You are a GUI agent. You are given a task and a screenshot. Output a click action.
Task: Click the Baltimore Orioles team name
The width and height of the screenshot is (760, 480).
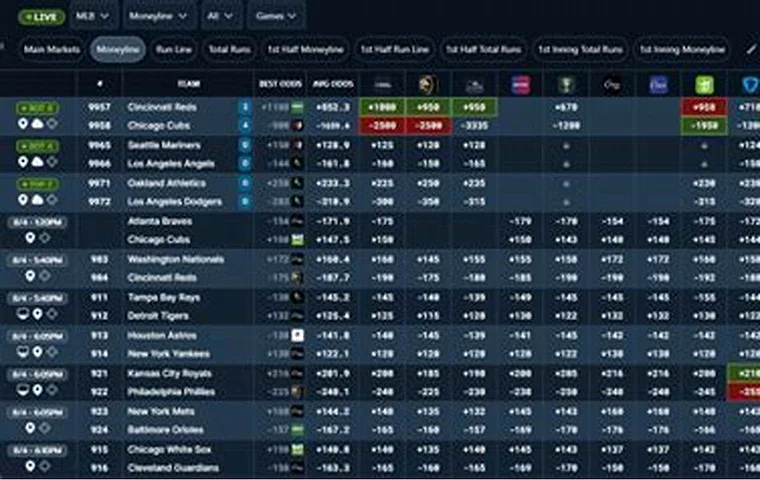pyautogui.click(x=165, y=430)
